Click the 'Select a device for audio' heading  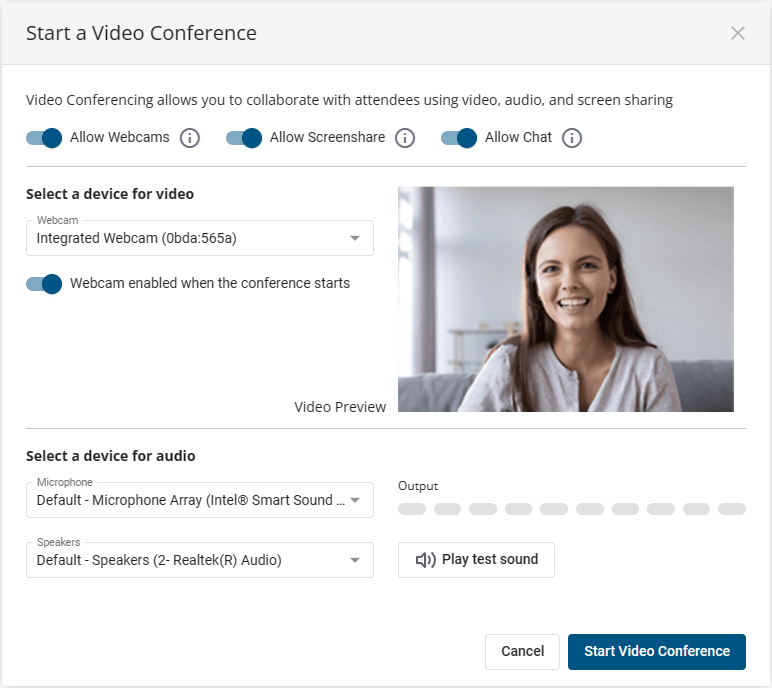click(111, 456)
